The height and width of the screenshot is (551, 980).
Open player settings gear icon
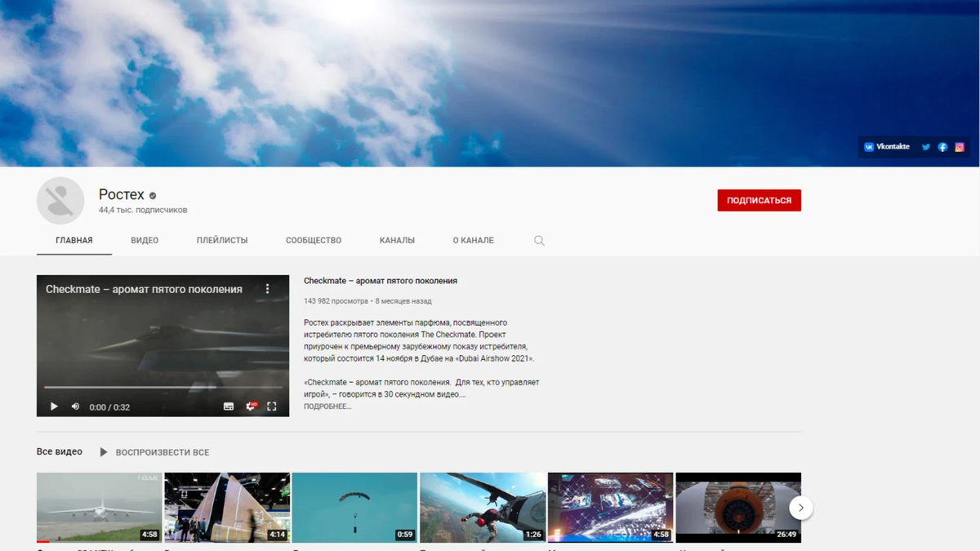point(251,407)
